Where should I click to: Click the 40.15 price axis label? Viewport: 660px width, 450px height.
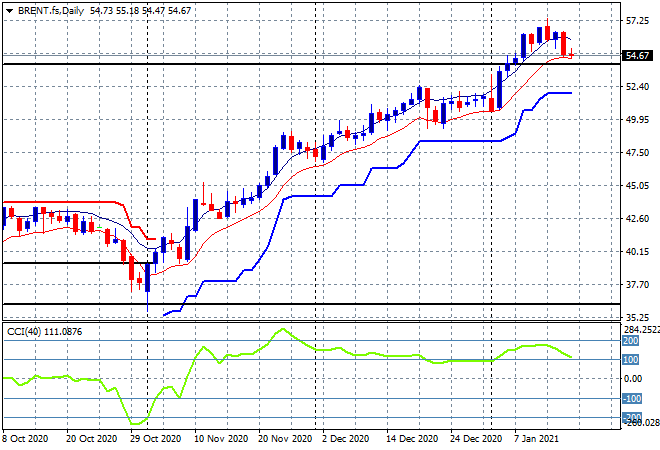pos(637,252)
